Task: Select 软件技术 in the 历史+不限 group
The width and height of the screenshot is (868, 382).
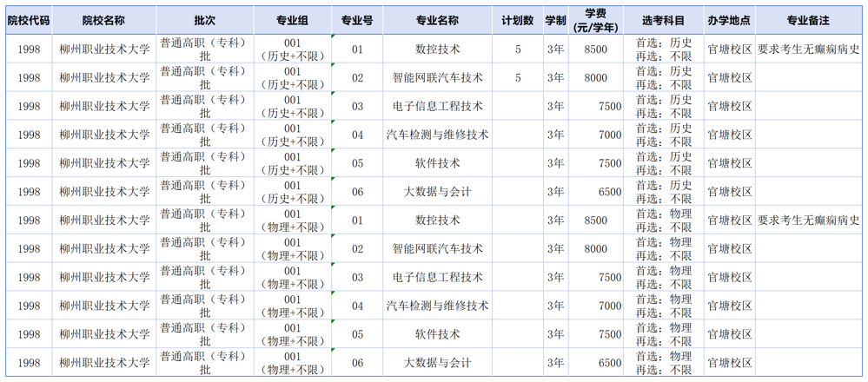Action: (437, 163)
